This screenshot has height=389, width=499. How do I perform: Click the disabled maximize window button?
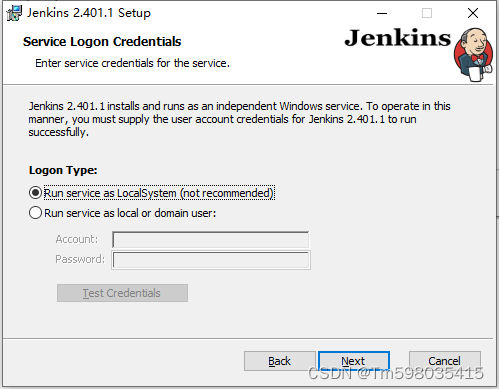tap(427, 13)
